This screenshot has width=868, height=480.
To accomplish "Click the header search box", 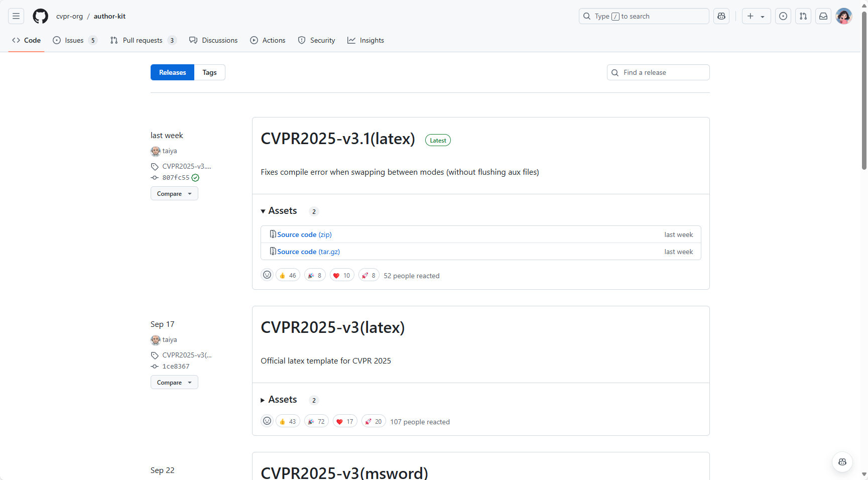I will coord(644,16).
